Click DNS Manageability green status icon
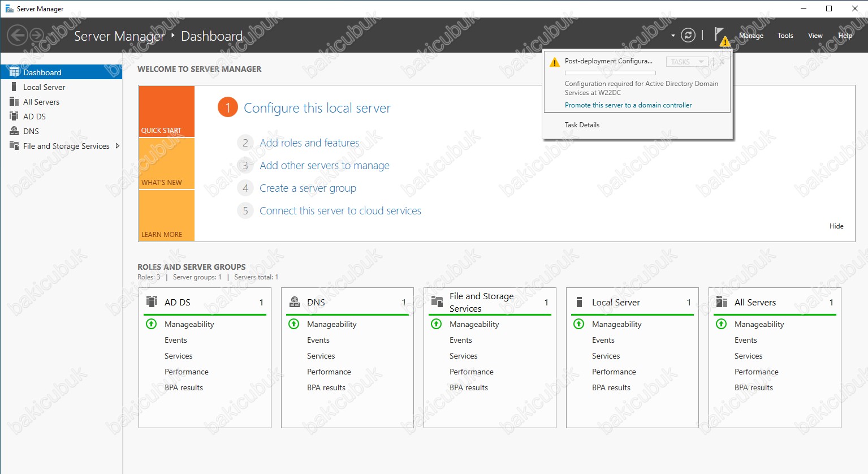 (x=294, y=324)
